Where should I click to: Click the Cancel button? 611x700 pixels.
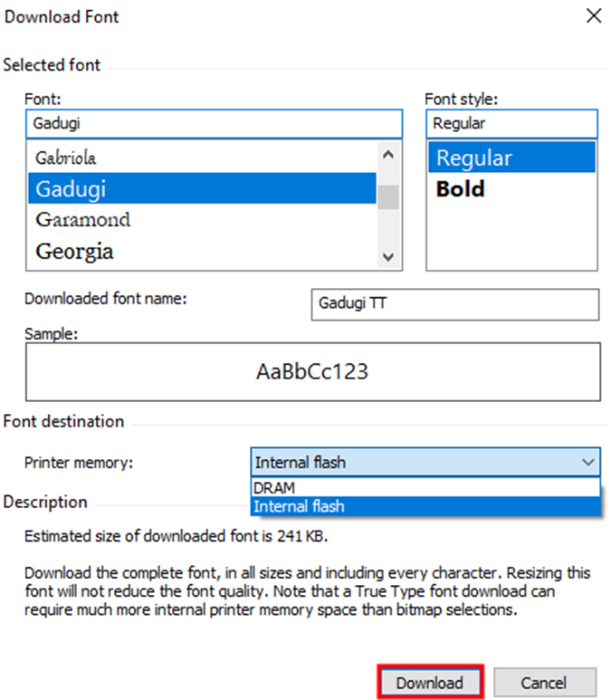coord(544,683)
